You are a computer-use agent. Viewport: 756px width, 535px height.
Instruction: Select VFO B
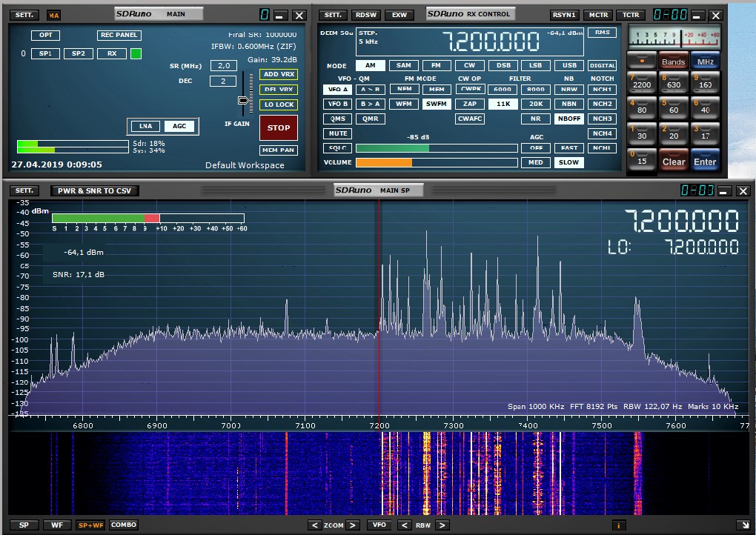click(337, 104)
